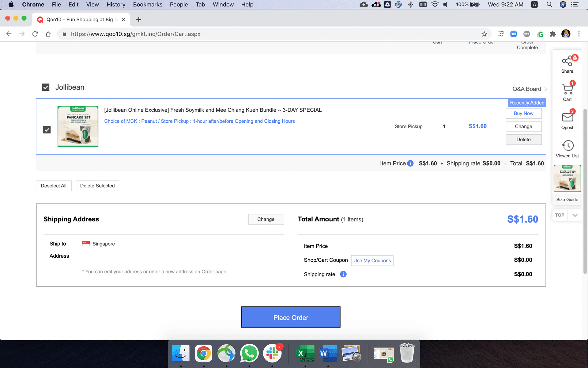Open the People menu
Image resolution: width=588 pixels, height=368 pixels.
click(179, 5)
